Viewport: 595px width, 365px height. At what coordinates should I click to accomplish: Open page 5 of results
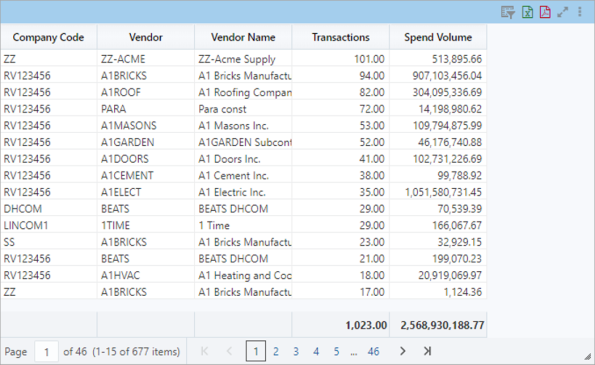click(x=336, y=351)
